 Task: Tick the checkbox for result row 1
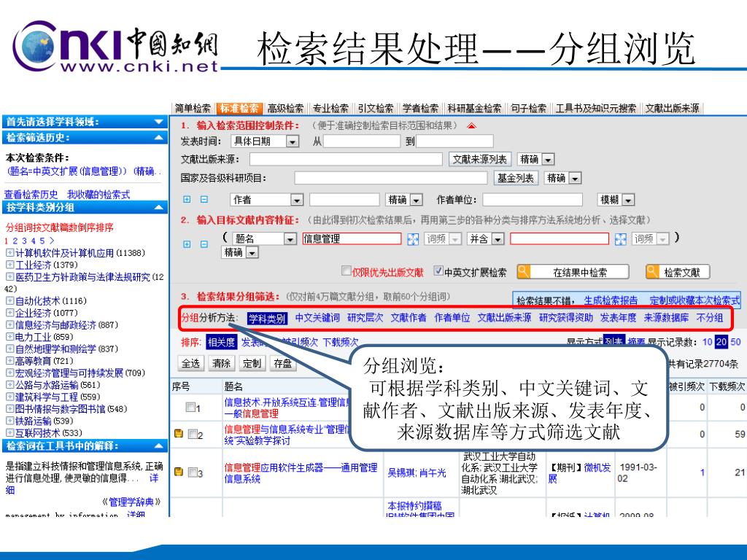pyautogui.click(x=190, y=408)
